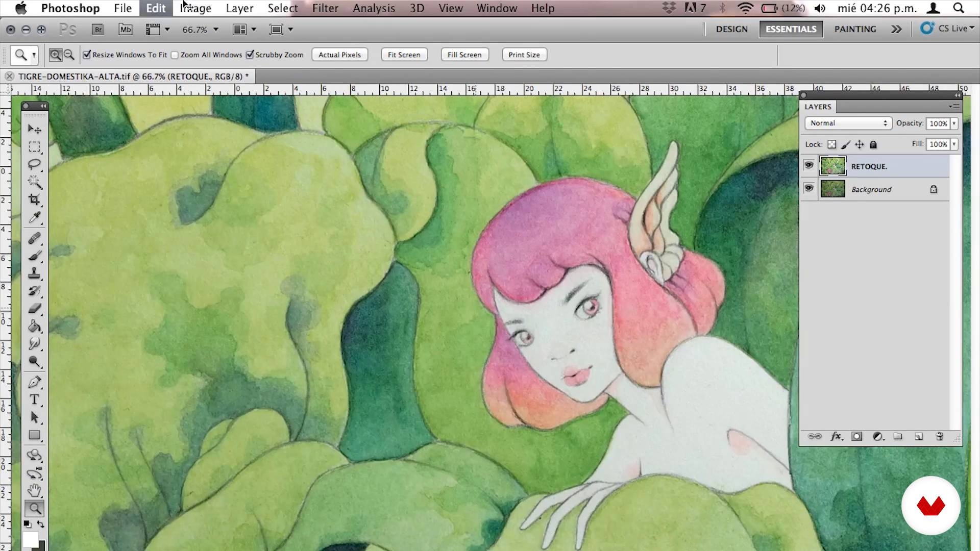
Task: Show more workspaces with double chevron
Action: click(x=896, y=29)
